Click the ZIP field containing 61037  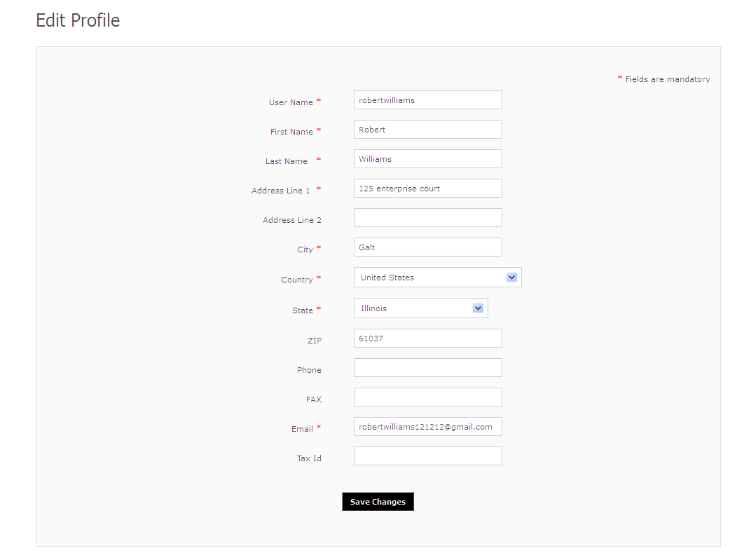point(427,339)
